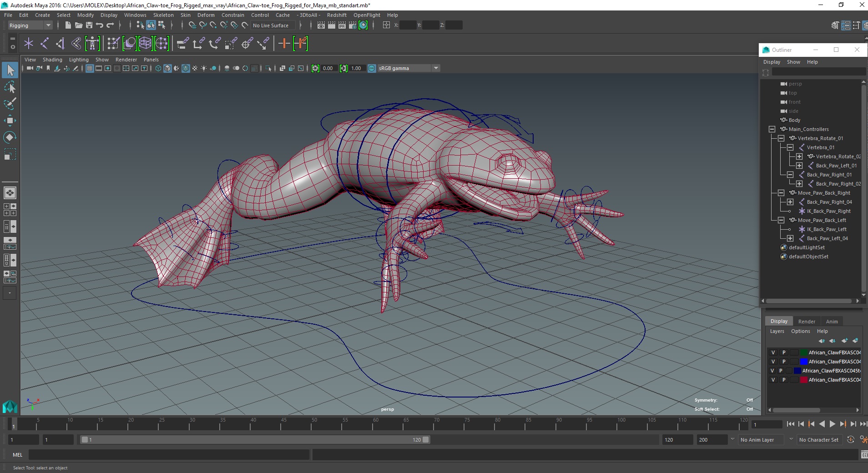Image resolution: width=868 pixels, height=473 pixels.
Task: Open the Shading menu in the viewport panel
Action: point(52,60)
